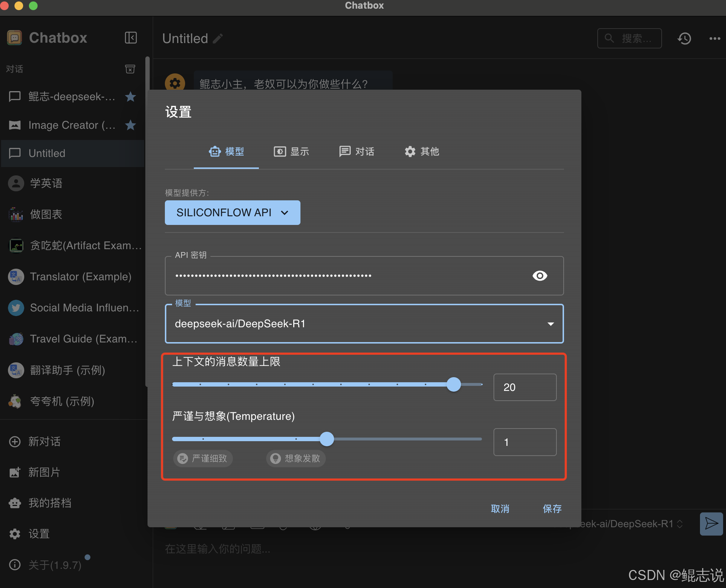726x588 pixels.
Task: Open the history clock icon
Action: tap(684, 38)
